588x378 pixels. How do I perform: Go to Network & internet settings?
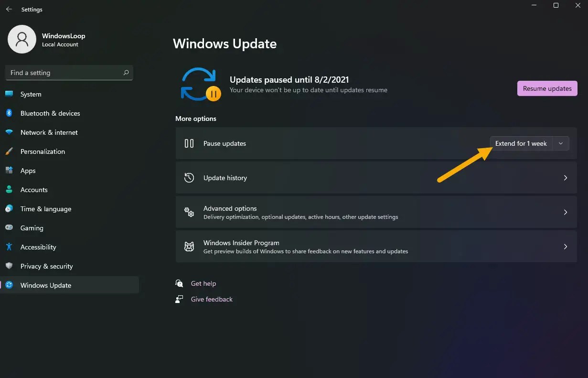click(70, 132)
